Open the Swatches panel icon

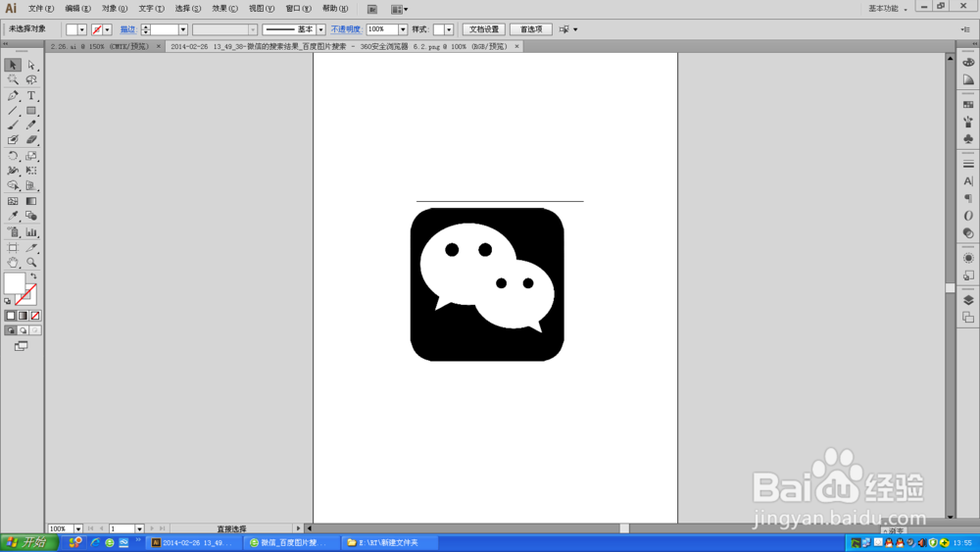968,104
